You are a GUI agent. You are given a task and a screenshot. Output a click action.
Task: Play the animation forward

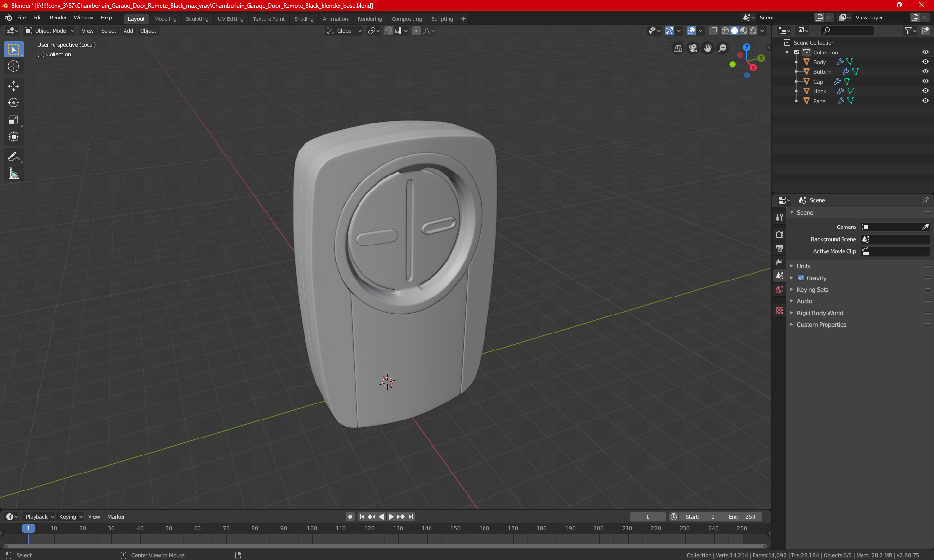pos(391,517)
